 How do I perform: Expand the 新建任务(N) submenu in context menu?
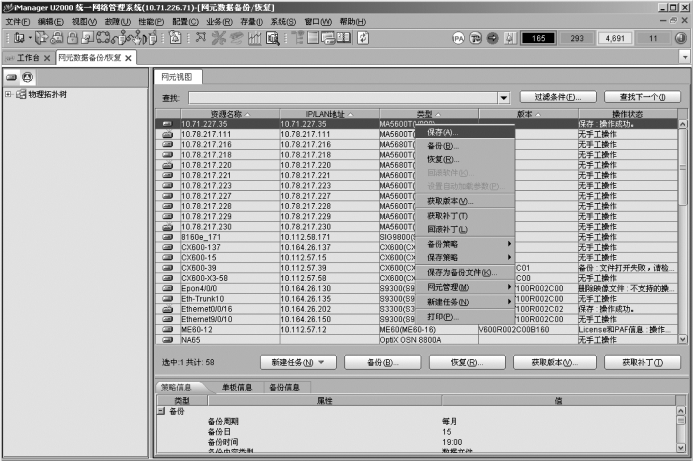pyautogui.click(x=465, y=302)
